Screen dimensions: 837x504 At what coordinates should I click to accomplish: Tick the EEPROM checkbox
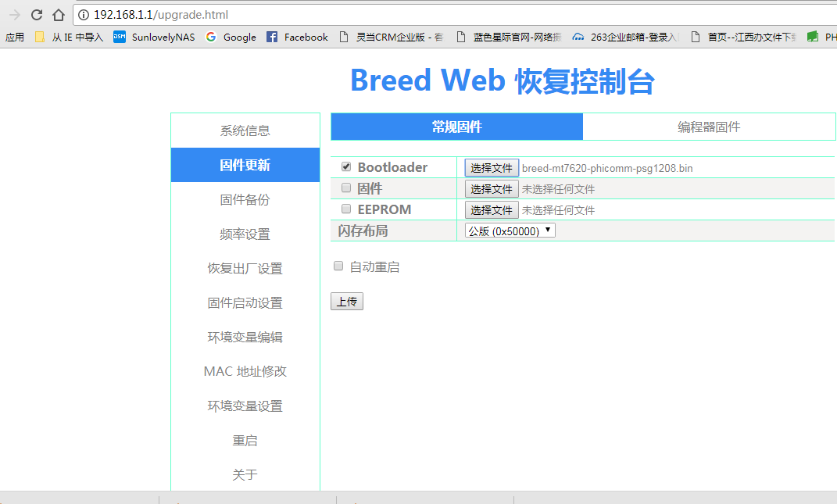point(346,209)
